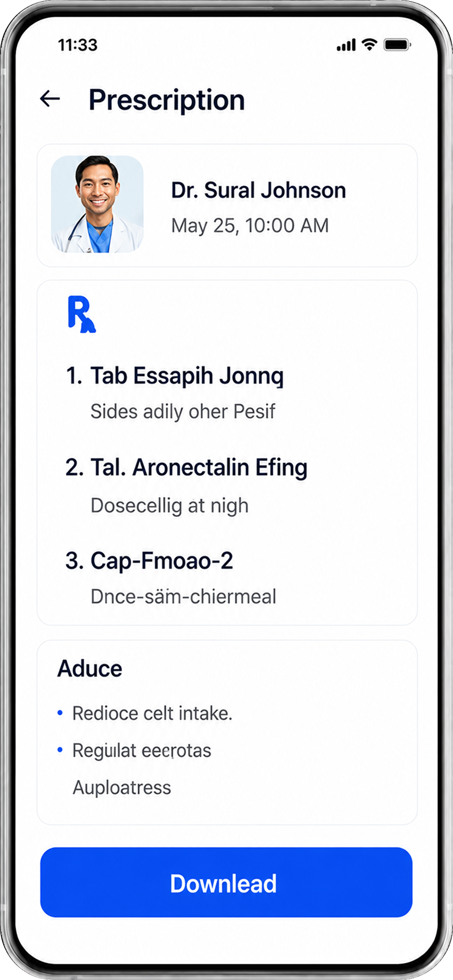Tap the Dosecellig at nigh instruction
Viewport: 453px width, 980px height.
[x=169, y=506]
